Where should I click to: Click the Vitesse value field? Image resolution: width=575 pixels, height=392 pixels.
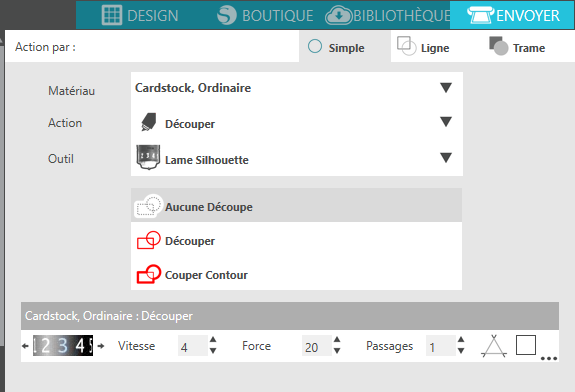click(193, 346)
